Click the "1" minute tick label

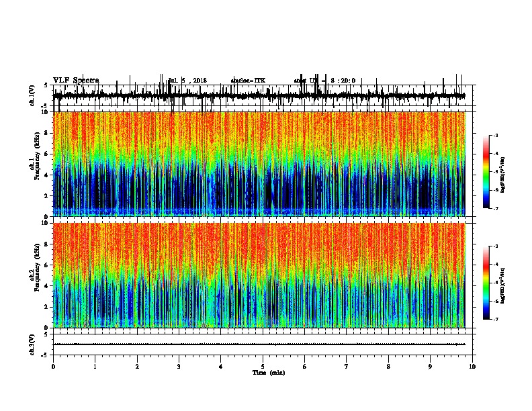coord(95,367)
